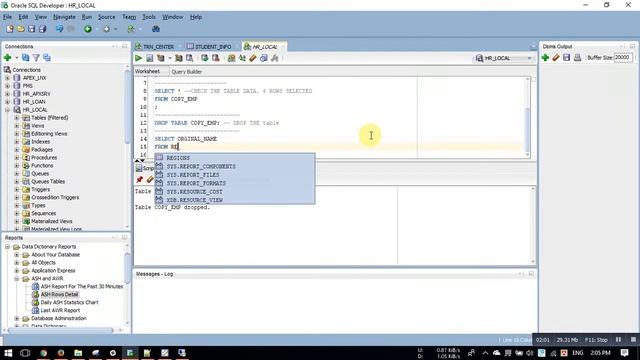Open the File menu
The width and height of the screenshot is (640, 360).
7,17
